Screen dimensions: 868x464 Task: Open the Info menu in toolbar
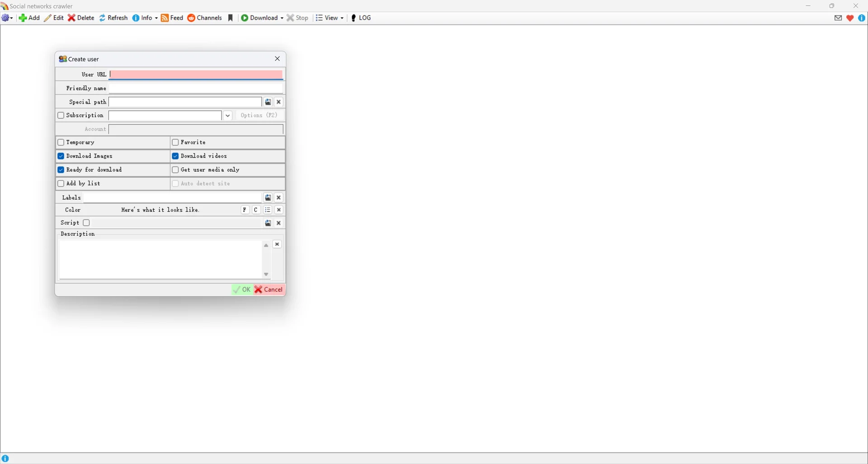145,18
